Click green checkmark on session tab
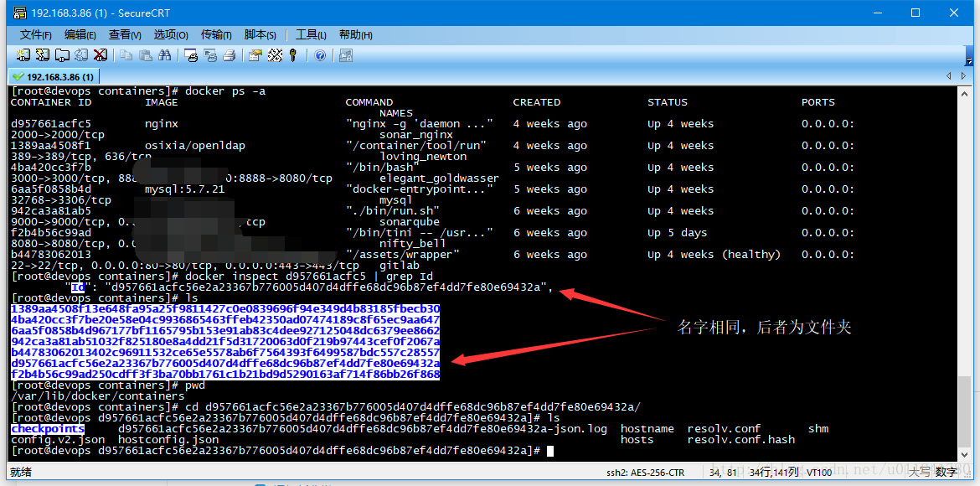This screenshot has height=486, width=980. pos(18,76)
